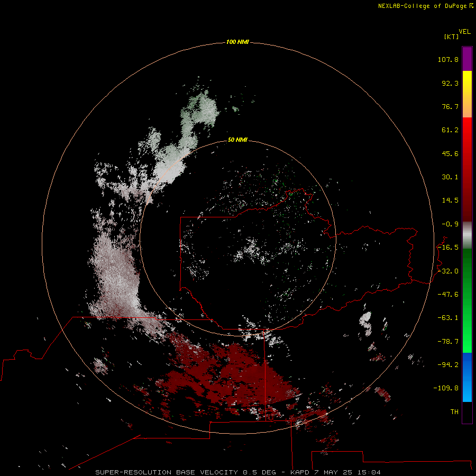
Task: Click the 61.2 velocity scale value
Action: 450,130
